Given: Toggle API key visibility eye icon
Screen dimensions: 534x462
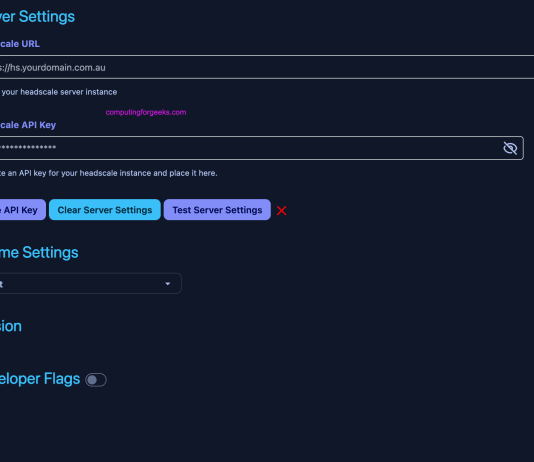Looking at the screenshot, I should (510, 148).
